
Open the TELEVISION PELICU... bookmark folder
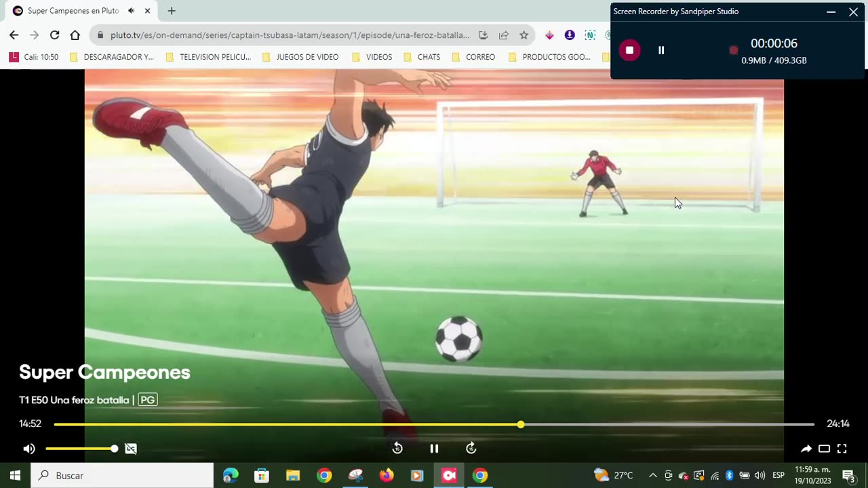pyautogui.click(x=209, y=57)
